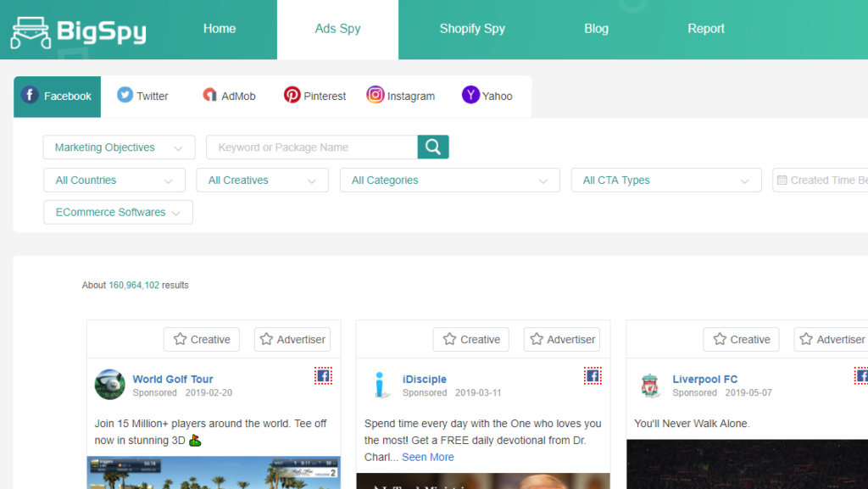
Task: Open the Marketing Objectives dropdown
Action: pyautogui.click(x=119, y=147)
